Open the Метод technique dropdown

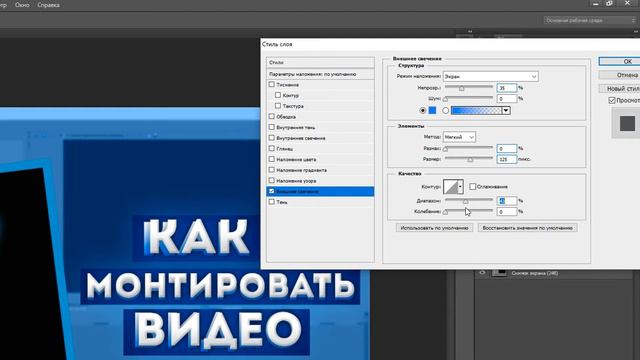(459, 137)
